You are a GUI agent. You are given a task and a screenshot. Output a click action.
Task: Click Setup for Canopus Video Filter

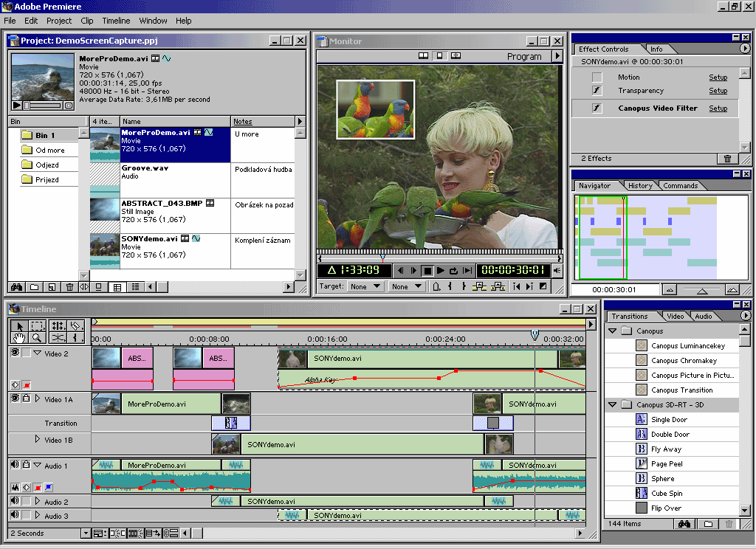tap(718, 108)
